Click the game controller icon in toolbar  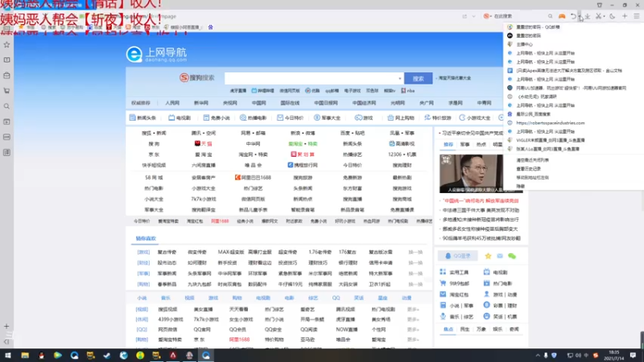click(x=561, y=16)
